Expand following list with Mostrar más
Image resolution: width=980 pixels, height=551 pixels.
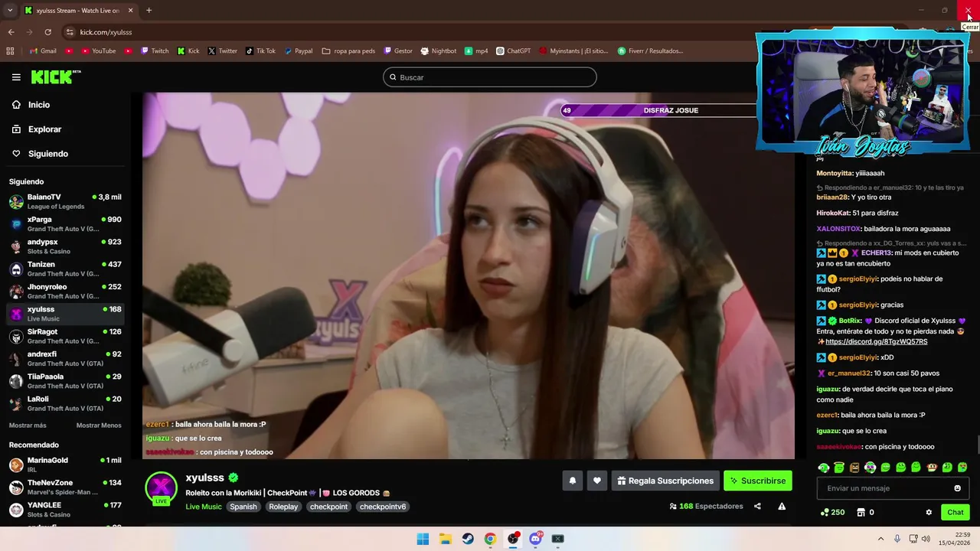[28, 425]
